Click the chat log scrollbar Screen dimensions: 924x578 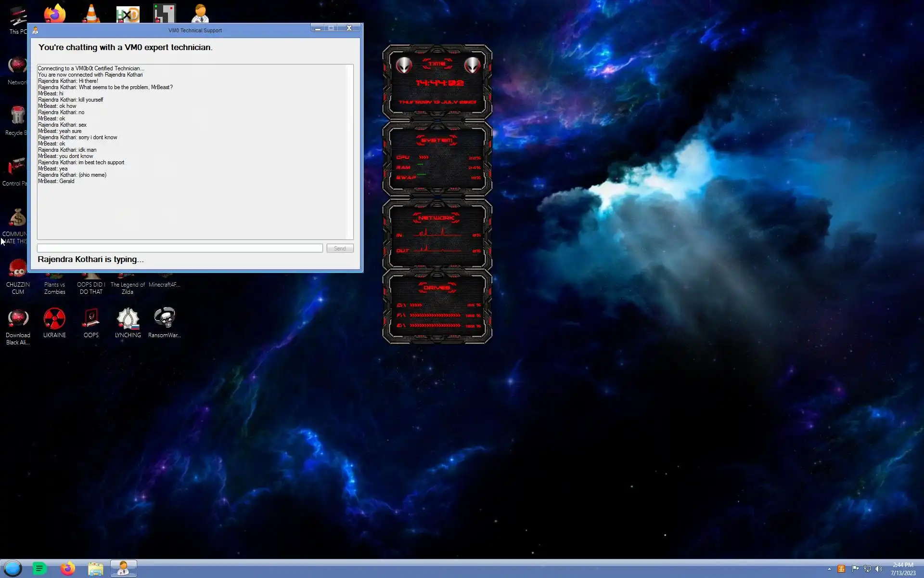[x=349, y=151]
